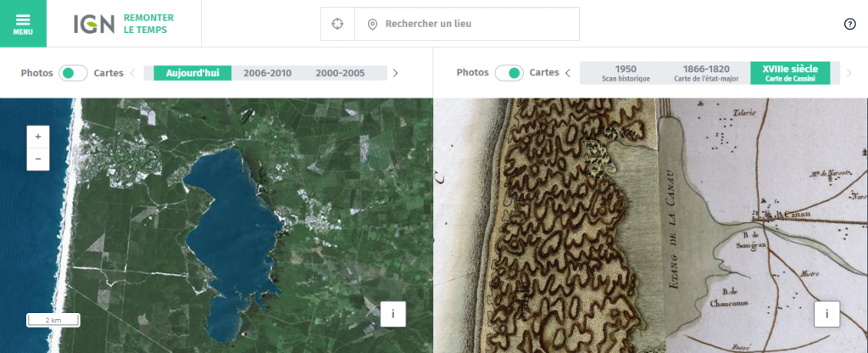This screenshot has width=868, height=353.
Task: Select the Aujourd'hui period tab
Action: 192,73
